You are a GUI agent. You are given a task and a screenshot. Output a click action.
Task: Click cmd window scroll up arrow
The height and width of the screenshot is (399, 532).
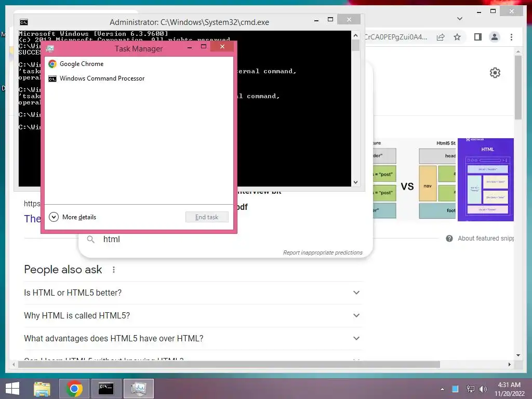click(x=355, y=35)
